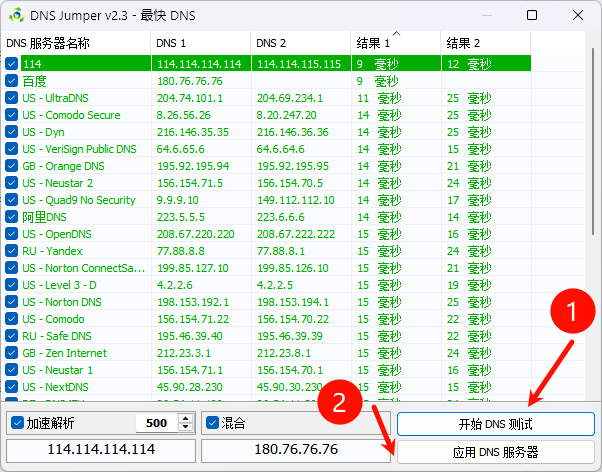Image resolution: width=602 pixels, height=472 pixels.
Task: Sort by DNS 2 column header
Action: point(301,43)
